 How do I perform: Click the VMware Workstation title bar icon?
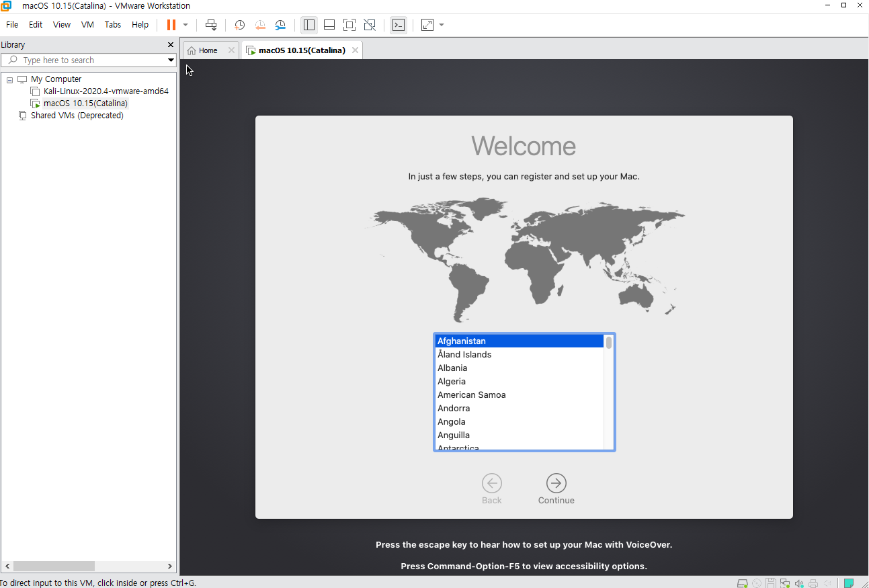[6, 6]
